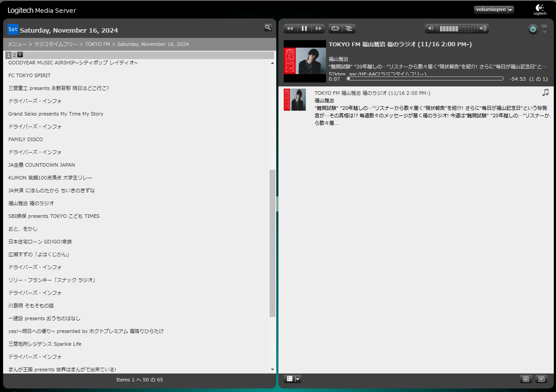
Task: Click the volume up speaker icon
Action: (x=483, y=29)
